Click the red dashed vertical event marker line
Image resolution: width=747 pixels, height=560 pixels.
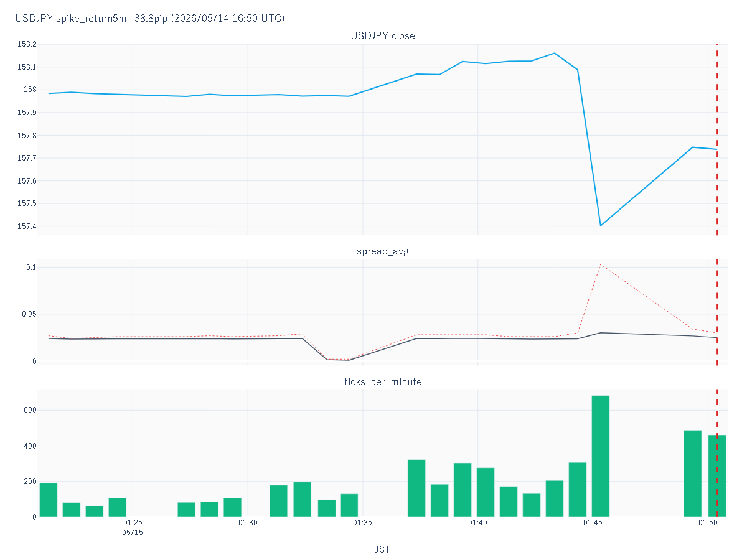click(x=717, y=280)
